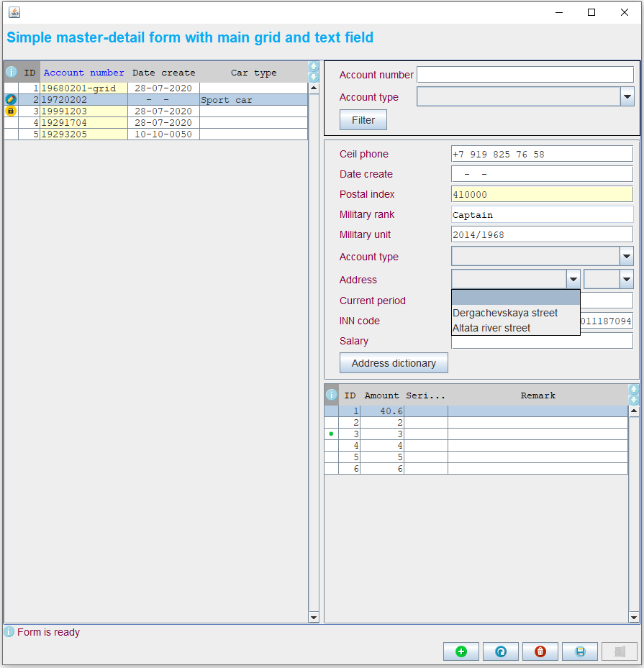The image size is (644, 668).
Task: Click the Military rank field showing Captain
Action: coord(542,215)
